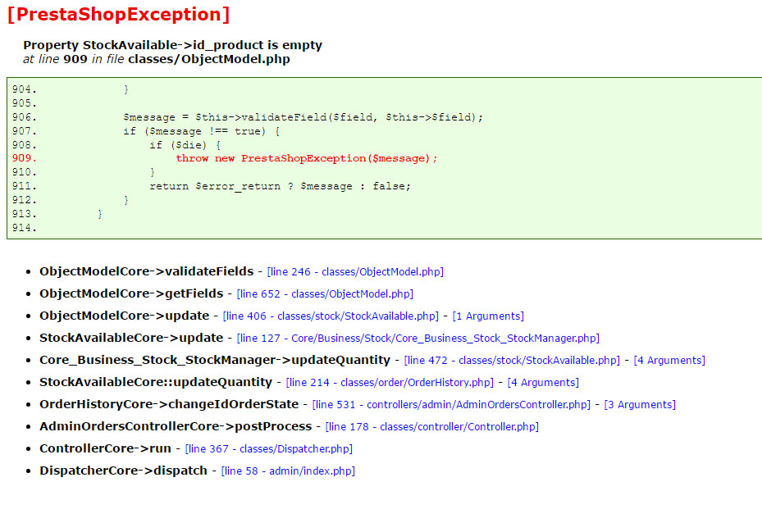762x532 pixels.
Task: Click 'ObjectModelCore->getFields' trace entry
Action: pyautogui.click(x=131, y=293)
